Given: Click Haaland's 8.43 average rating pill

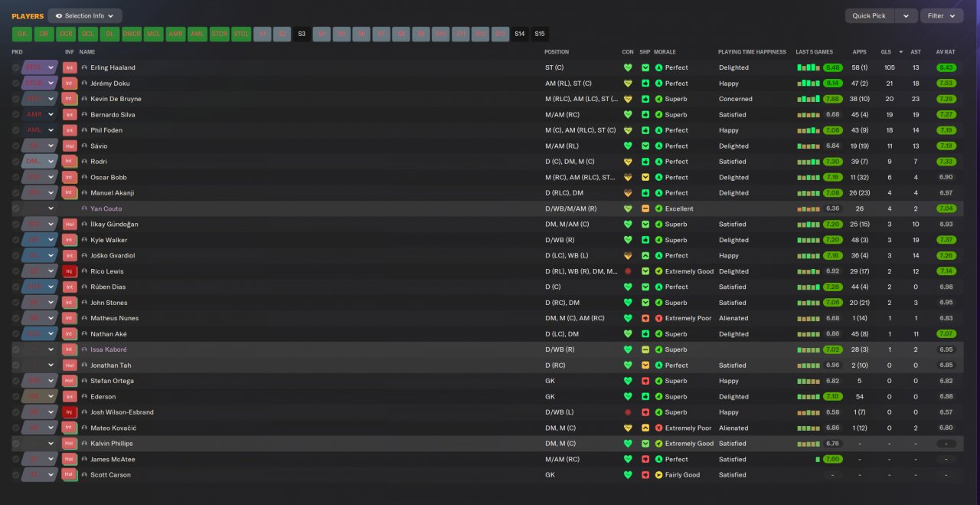Looking at the screenshot, I should tap(946, 67).
